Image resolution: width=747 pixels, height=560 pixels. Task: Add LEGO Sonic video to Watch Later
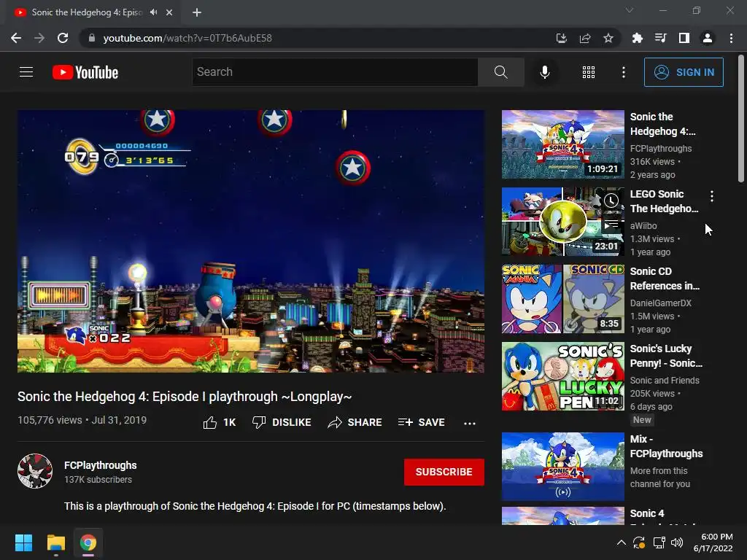coord(611,201)
